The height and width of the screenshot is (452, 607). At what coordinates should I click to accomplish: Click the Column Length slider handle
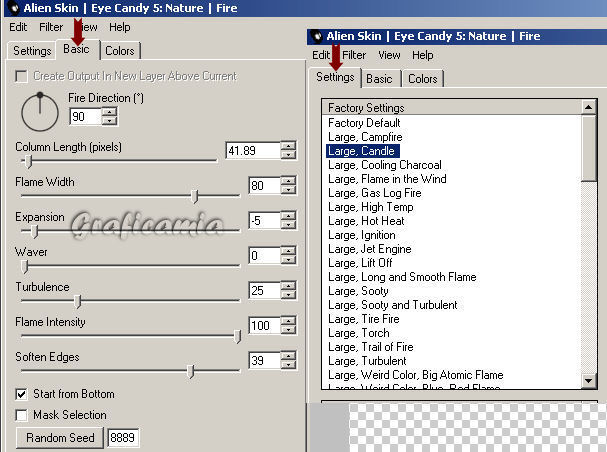(28, 161)
